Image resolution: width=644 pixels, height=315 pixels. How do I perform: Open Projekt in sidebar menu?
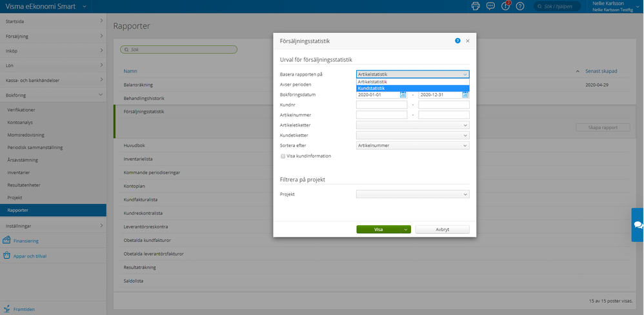(15, 198)
